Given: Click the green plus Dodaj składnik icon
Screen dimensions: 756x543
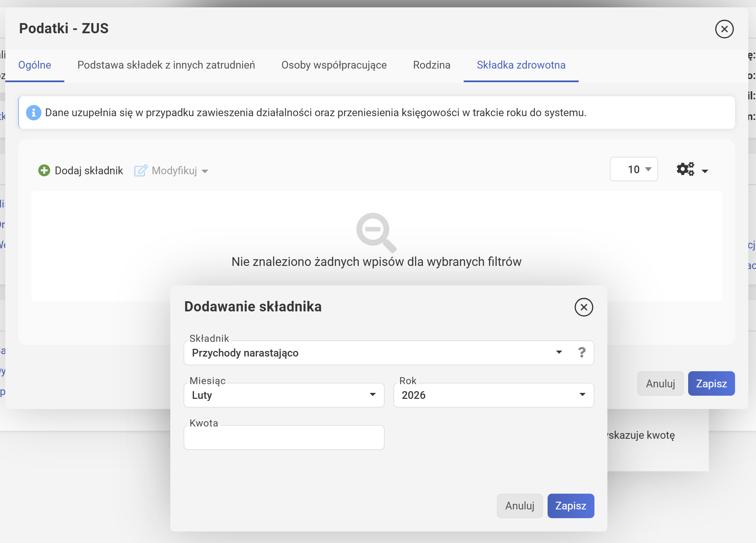Looking at the screenshot, I should click(44, 170).
